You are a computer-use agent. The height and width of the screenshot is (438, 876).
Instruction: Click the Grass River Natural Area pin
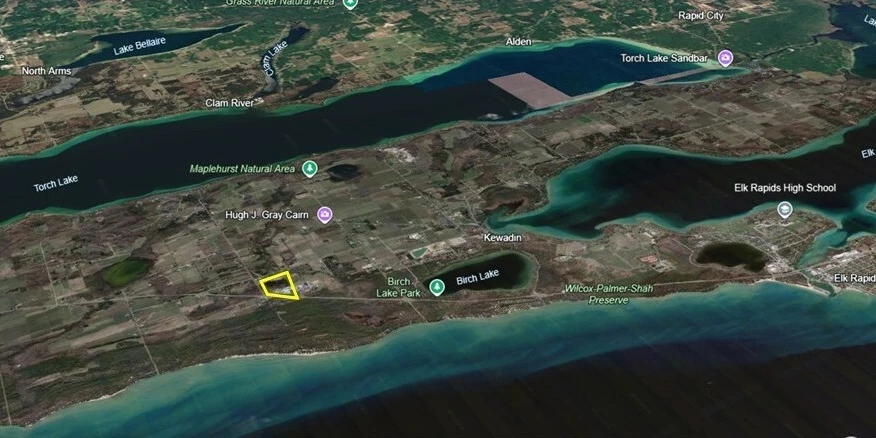tap(350, 3)
